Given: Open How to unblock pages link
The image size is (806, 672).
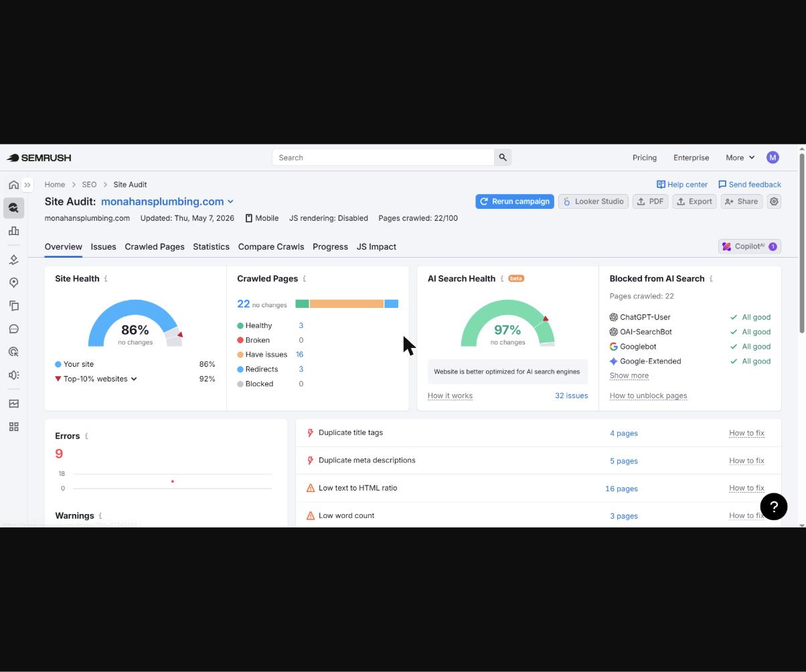Looking at the screenshot, I should tap(648, 396).
